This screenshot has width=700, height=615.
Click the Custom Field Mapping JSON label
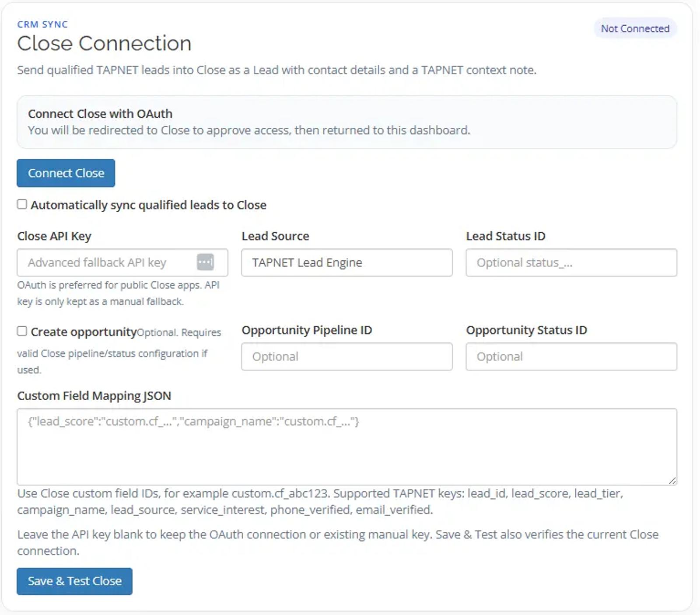[x=94, y=396]
